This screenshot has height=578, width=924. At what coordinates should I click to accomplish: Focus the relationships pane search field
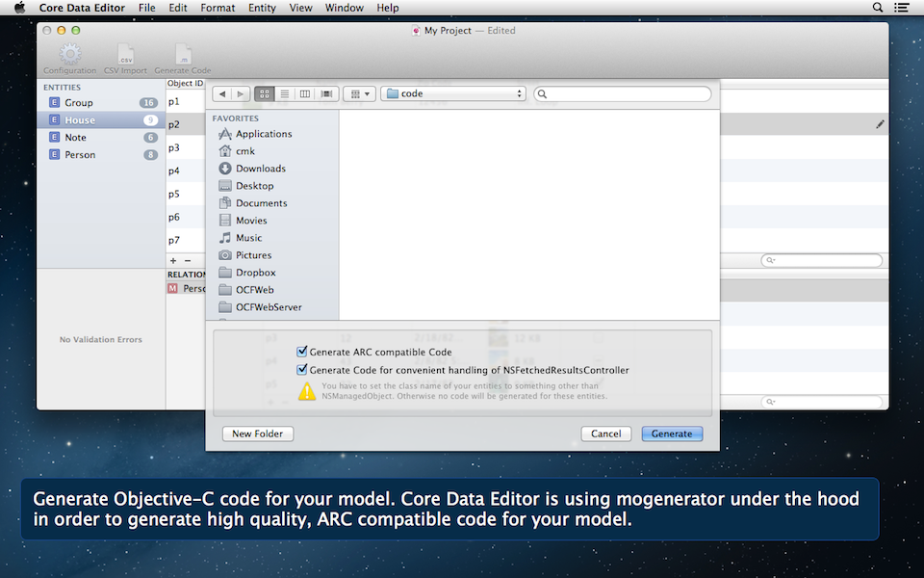click(x=821, y=402)
